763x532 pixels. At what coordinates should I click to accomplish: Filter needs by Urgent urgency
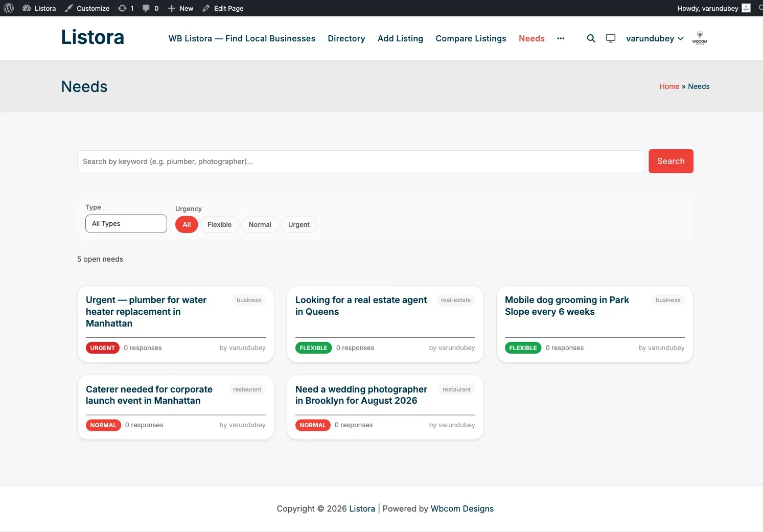(x=299, y=224)
